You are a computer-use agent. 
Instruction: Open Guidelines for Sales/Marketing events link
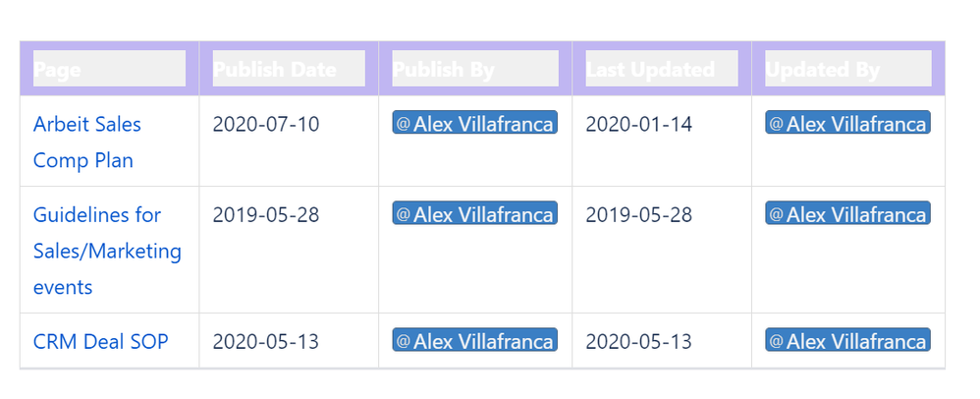pyautogui.click(x=107, y=251)
